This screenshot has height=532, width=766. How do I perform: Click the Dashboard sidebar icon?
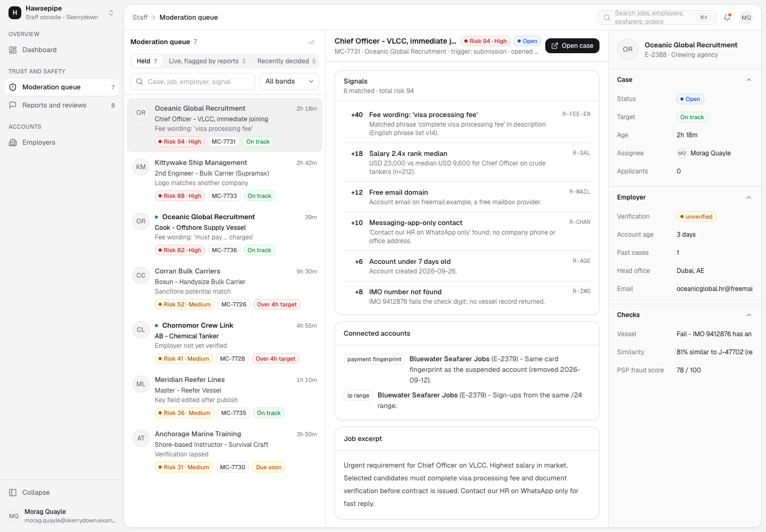pos(13,50)
